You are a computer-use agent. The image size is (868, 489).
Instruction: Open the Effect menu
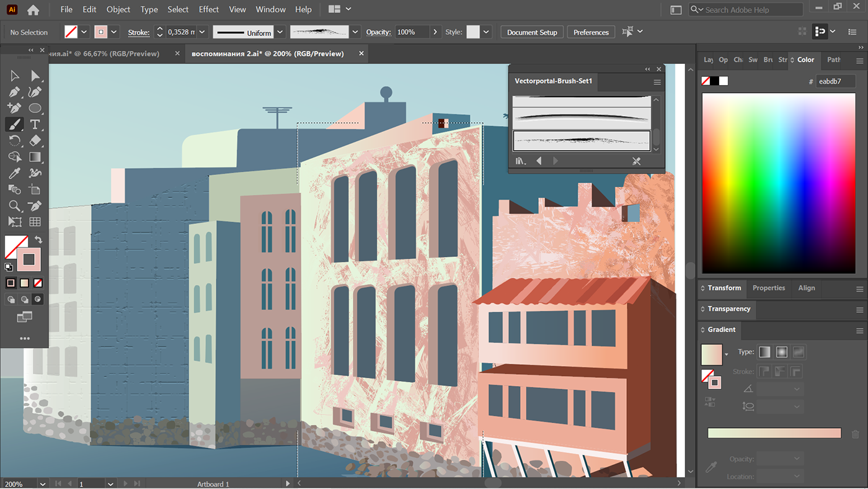pos(208,9)
